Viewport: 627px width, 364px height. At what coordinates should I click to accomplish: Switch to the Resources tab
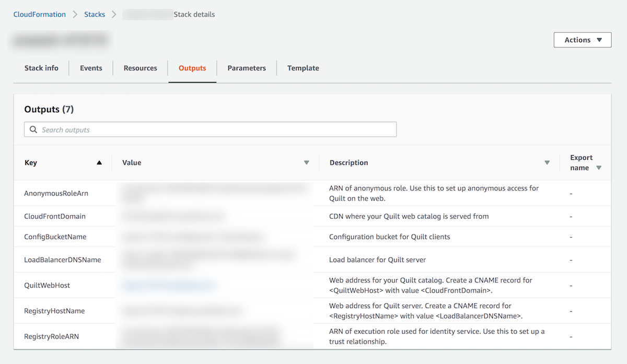(x=140, y=68)
